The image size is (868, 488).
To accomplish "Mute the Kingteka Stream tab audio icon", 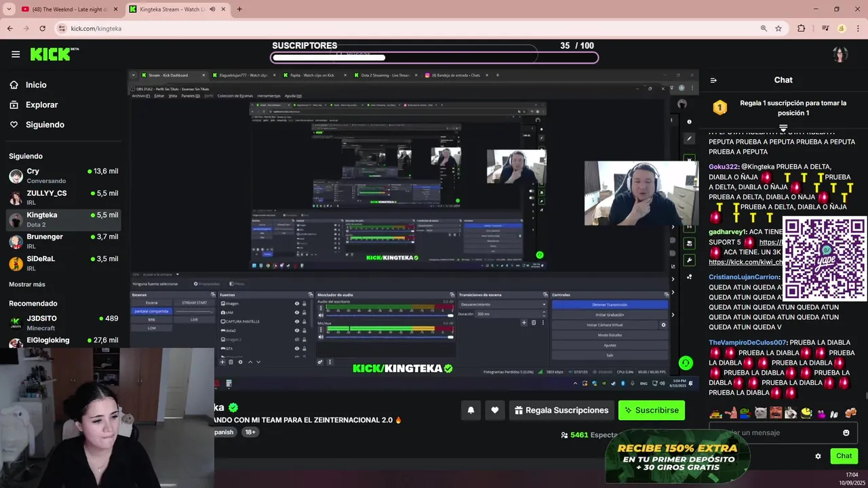I will (x=212, y=9).
